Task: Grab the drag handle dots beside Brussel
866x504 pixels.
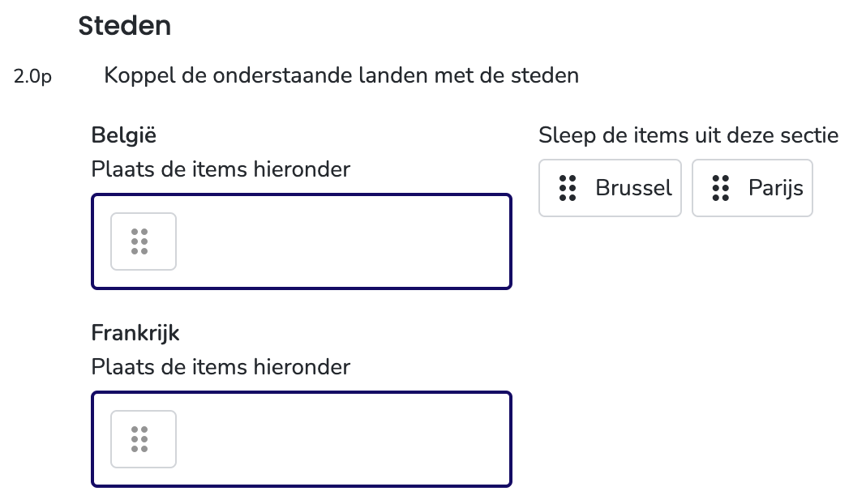Action: pyautogui.click(x=568, y=188)
